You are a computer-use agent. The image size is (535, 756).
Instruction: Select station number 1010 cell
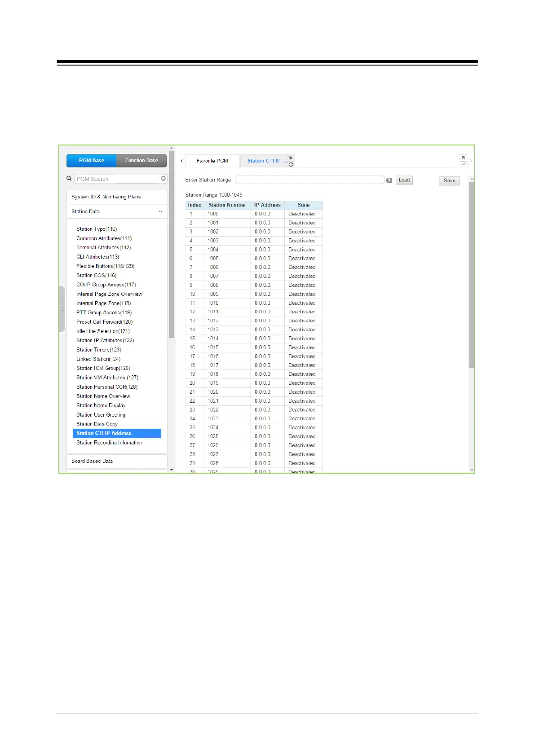227,303
